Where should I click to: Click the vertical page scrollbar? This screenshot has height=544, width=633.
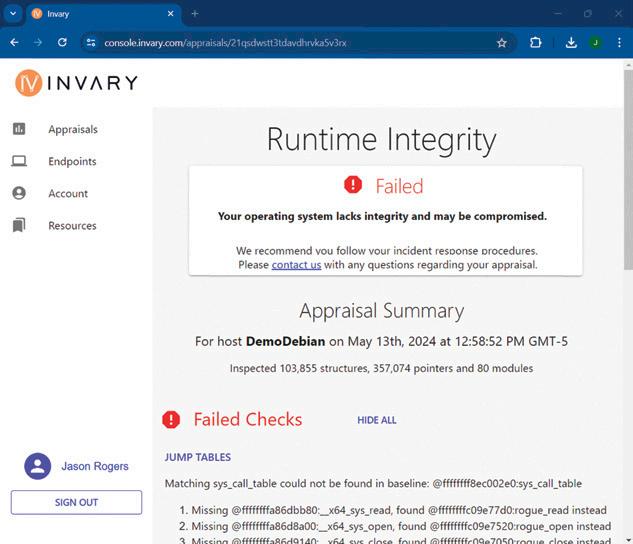tap(628, 169)
